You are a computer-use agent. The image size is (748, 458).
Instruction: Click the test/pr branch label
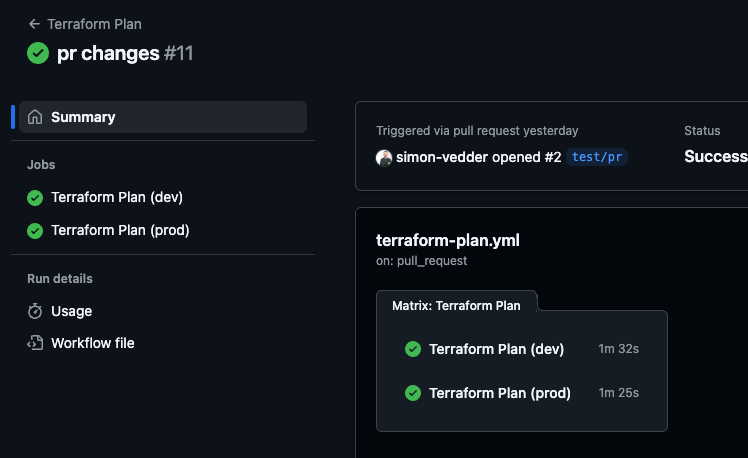click(597, 157)
